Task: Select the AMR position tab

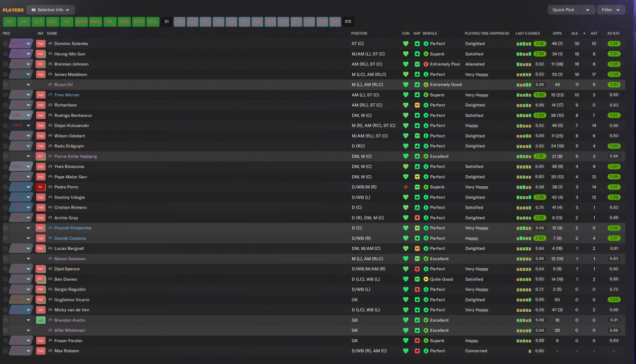Action: coord(124,21)
